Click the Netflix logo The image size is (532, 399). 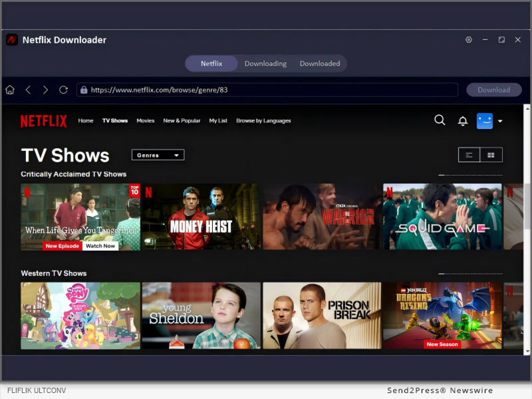43,120
